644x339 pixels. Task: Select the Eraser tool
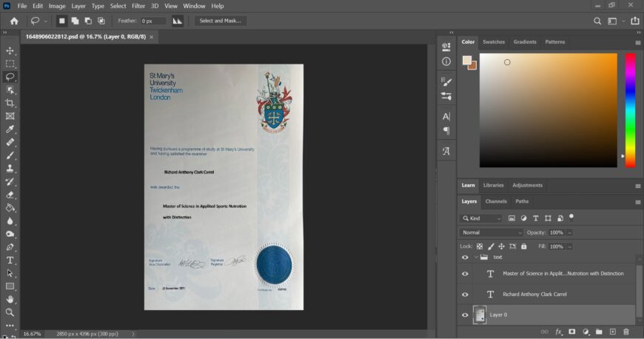pos(10,195)
